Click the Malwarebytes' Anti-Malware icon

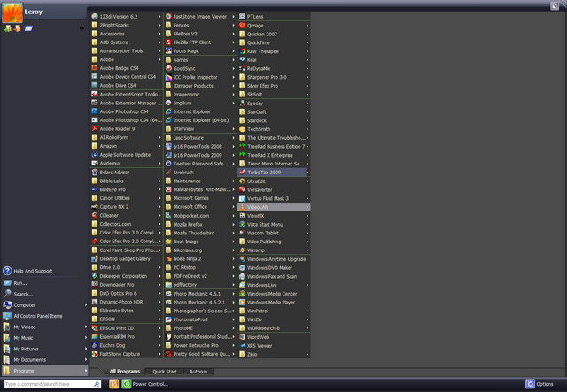(x=168, y=189)
